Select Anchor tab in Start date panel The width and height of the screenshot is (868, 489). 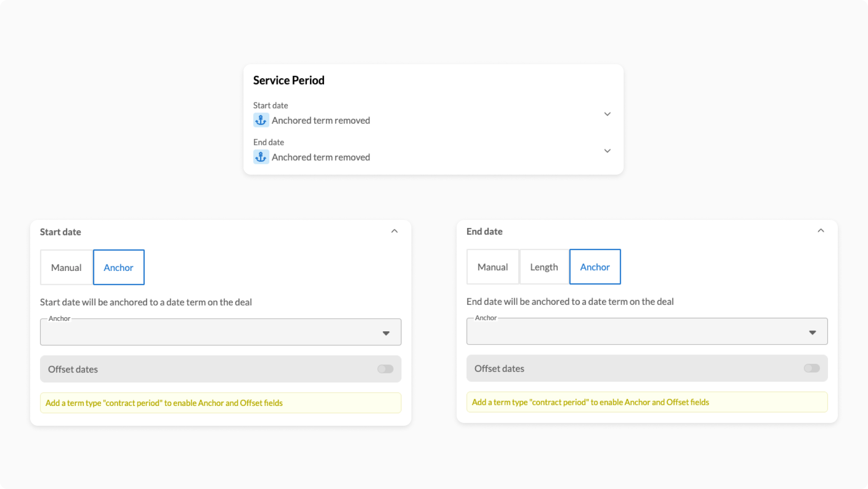point(118,268)
